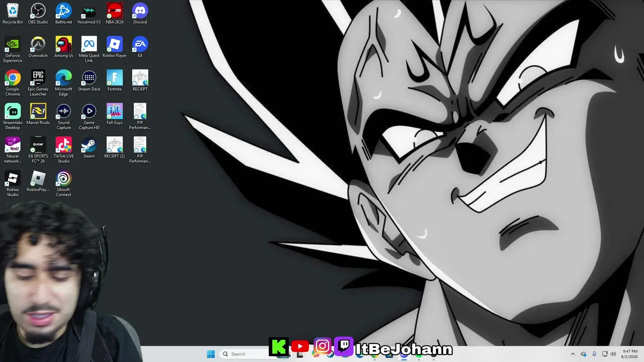Select the Meta Quest Link shortcut

pyautogui.click(x=89, y=50)
